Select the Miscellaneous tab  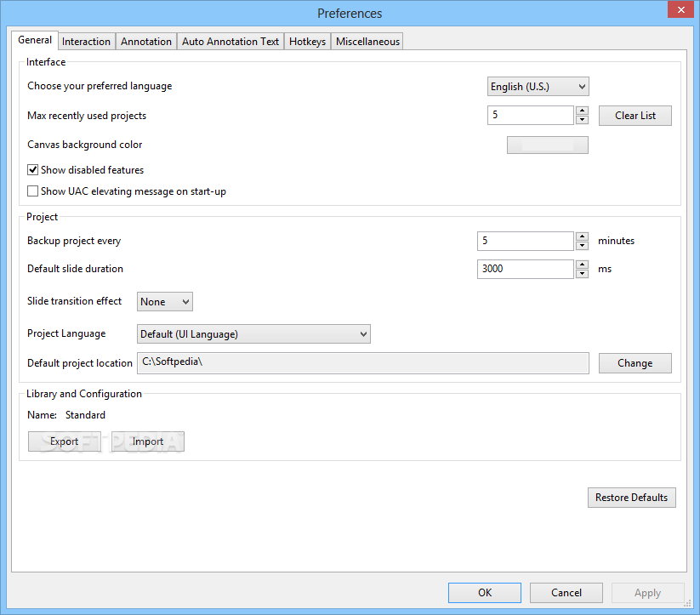click(367, 42)
